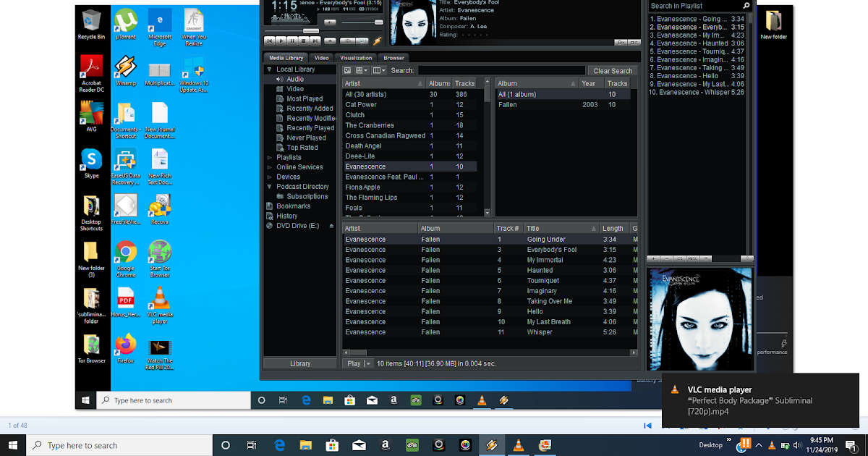The image size is (868, 456).
Task: Select Recently Added in library tree
Action: pos(310,109)
